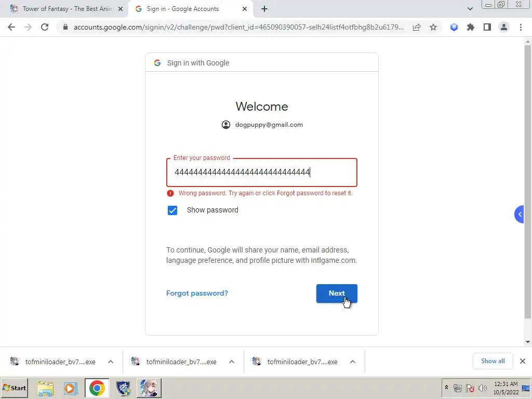
Task: Open the tab search chevron
Action: (470, 9)
